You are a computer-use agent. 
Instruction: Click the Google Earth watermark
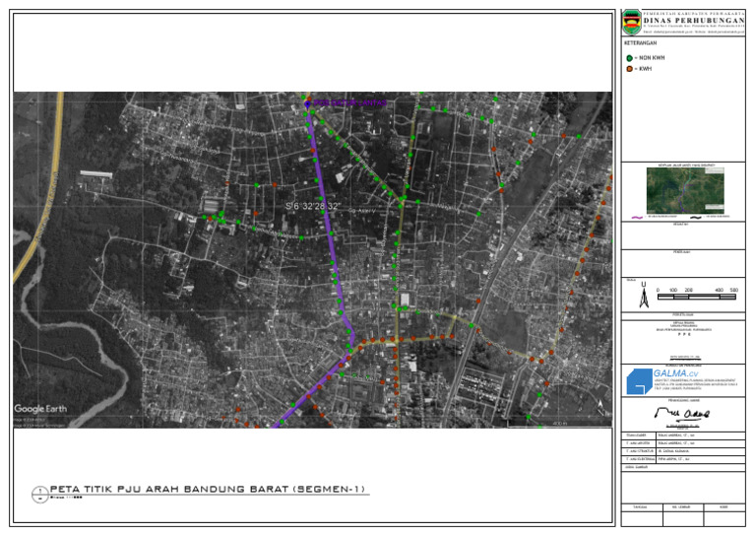click(41, 408)
